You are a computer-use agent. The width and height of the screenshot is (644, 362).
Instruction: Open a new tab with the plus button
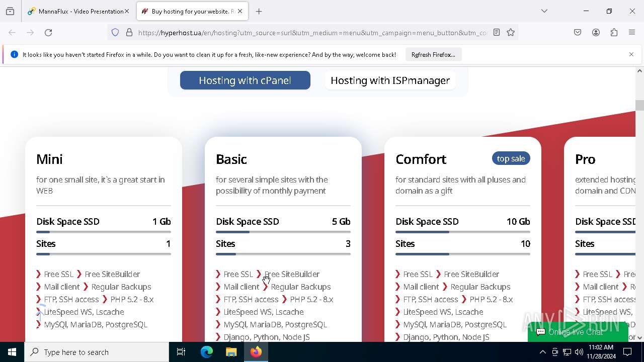(x=259, y=11)
